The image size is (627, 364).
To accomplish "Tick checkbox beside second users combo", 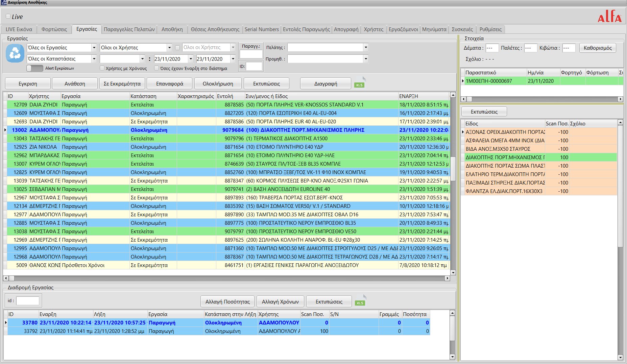I will tap(177, 48).
